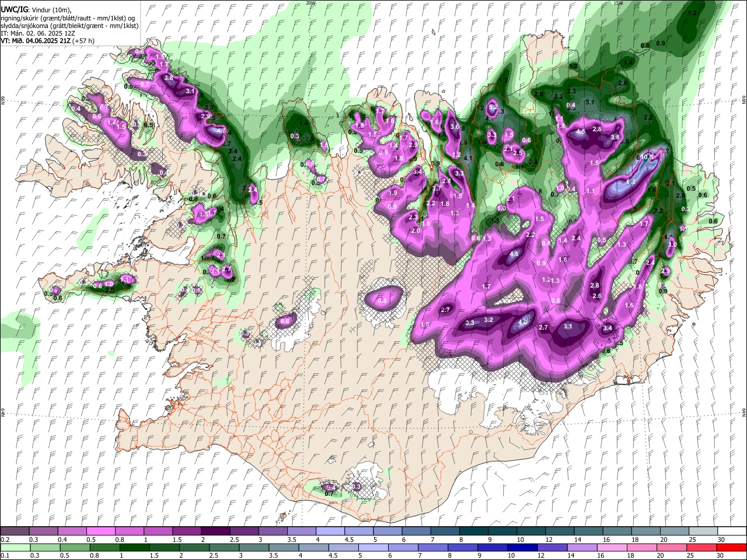Click the bold "UWC/IG" title text
The height and width of the screenshot is (560, 747).
point(13,10)
